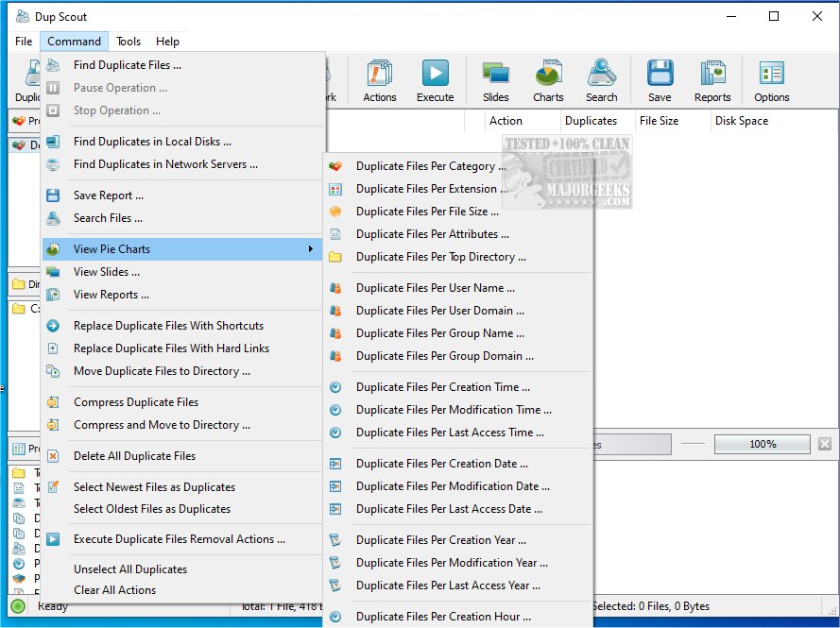Click the Replace With Shortcuts arrow icon
The width and height of the screenshot is (840, 628).
coord(53,326)
